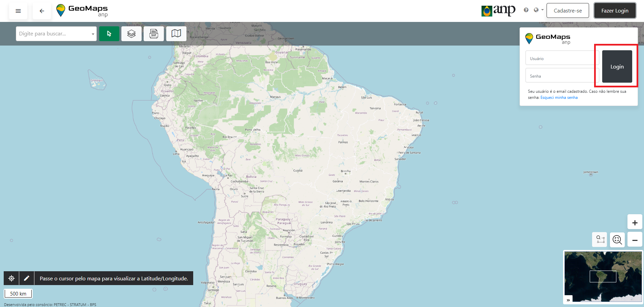The width and height of the screenshot is (644, 307).
Task: Click the back arrow button
Action: [x=42, y=11]
